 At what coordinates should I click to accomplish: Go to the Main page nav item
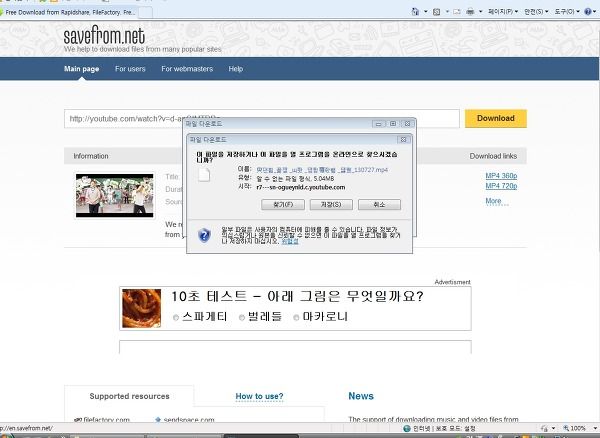pos(82,69)
